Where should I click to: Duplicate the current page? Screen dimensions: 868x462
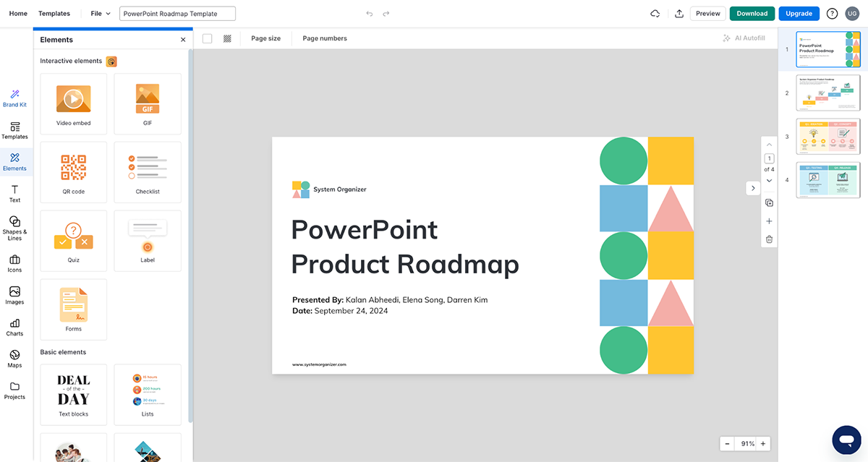click(x=769, y=202)
